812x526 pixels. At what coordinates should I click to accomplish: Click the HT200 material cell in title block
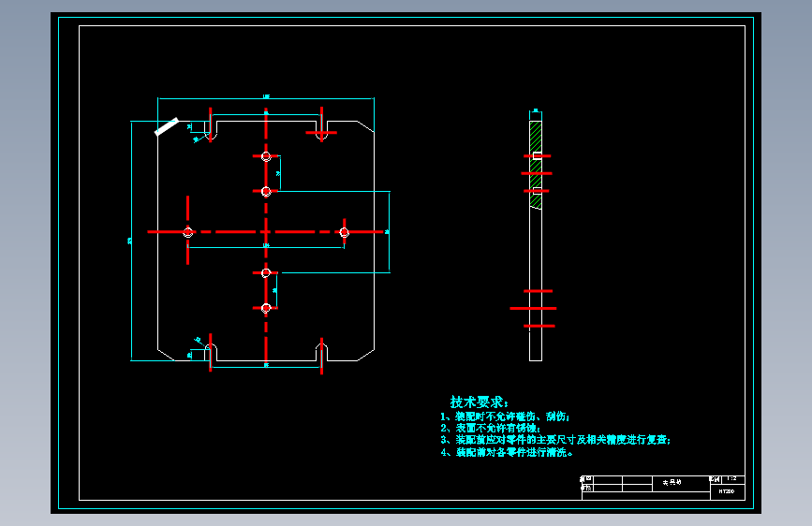click(x=727, y=491)
